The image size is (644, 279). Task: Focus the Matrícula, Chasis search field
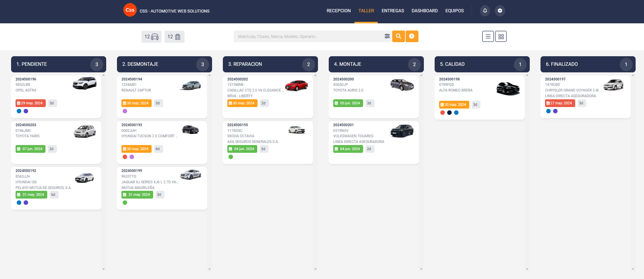[x=308, y=36]
